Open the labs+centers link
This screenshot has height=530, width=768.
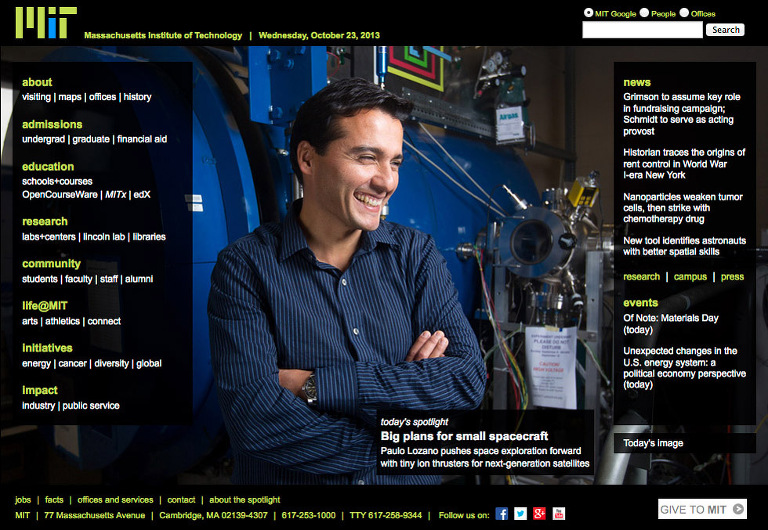coord(48,237)
